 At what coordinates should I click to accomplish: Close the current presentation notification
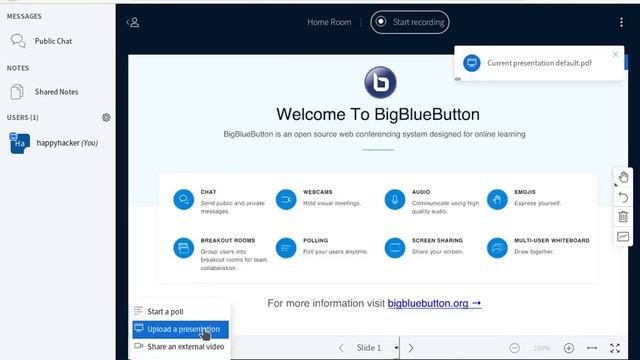tap(616, 54)
